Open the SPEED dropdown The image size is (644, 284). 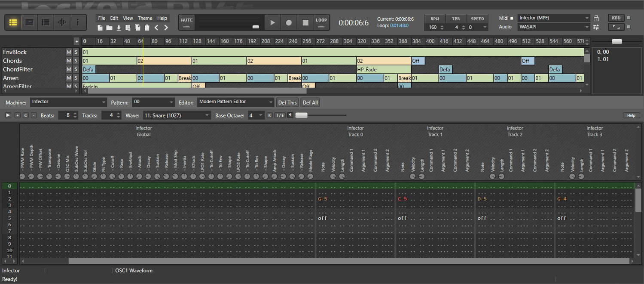477,27
